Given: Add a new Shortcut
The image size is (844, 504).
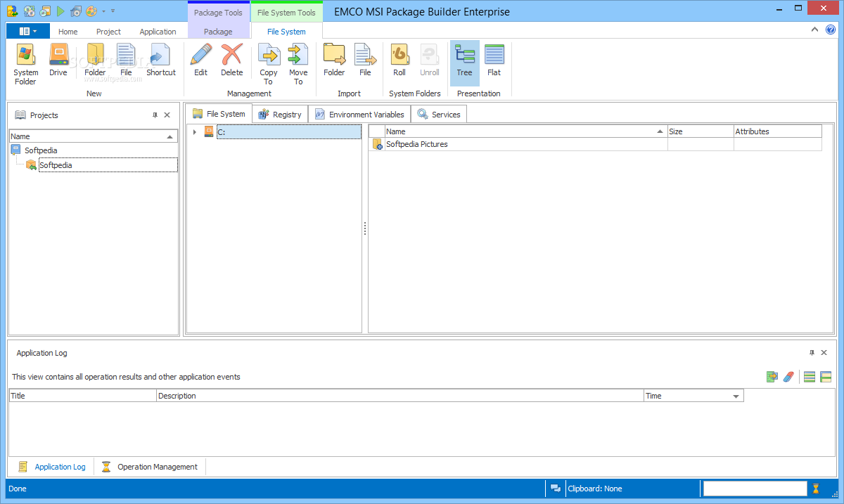Looking at the screenshot, I should coord(161,60).
